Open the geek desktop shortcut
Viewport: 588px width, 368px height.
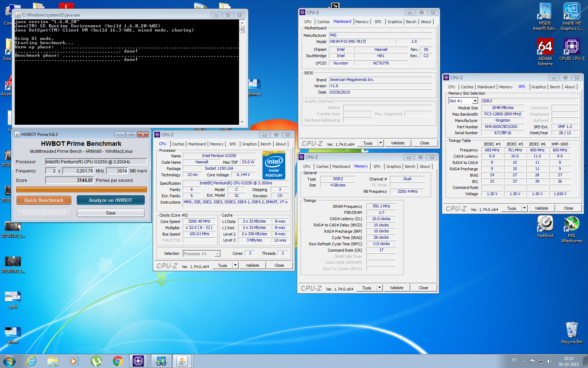(13, 300)
